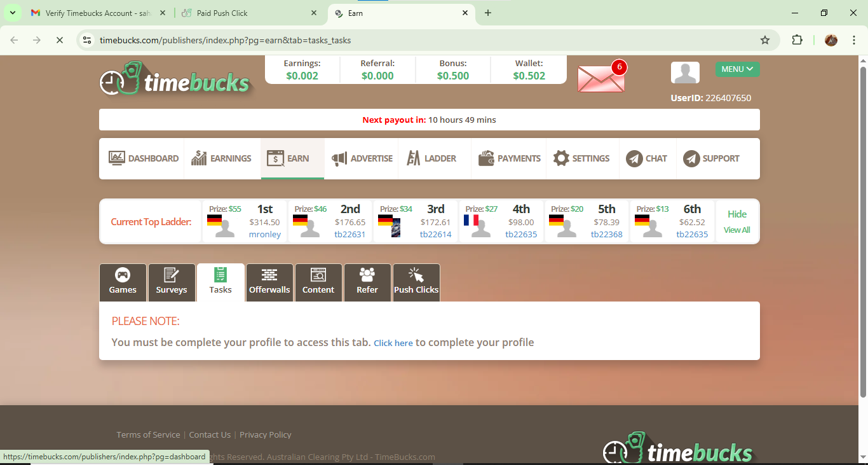Open ladder user tb22368
The image size is (868, 465).
(607, 234)
